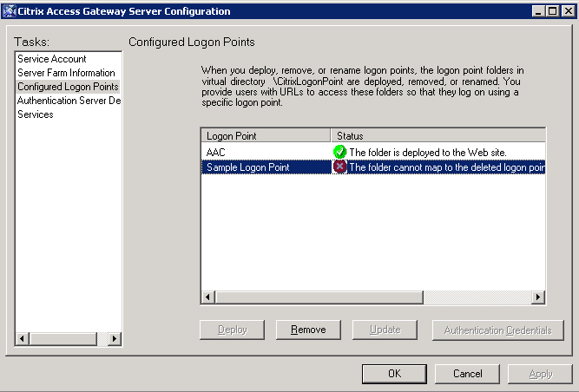Click the Deploy button
579x392 pixels.
(233, 330)
